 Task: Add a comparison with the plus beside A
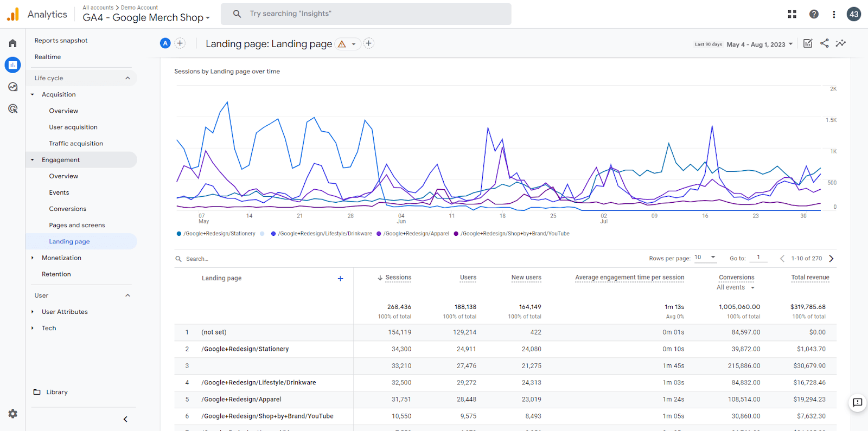pos(180,43)
